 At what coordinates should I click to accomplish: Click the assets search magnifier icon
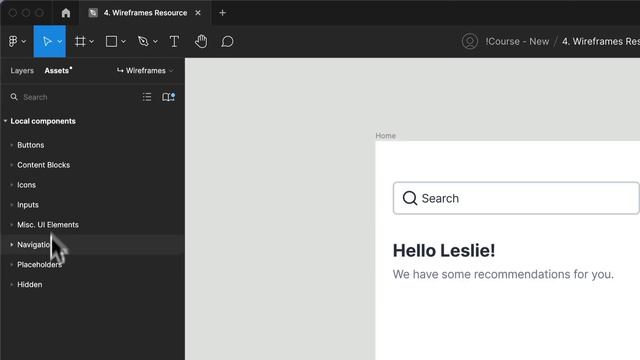click(x=14, y=97)
